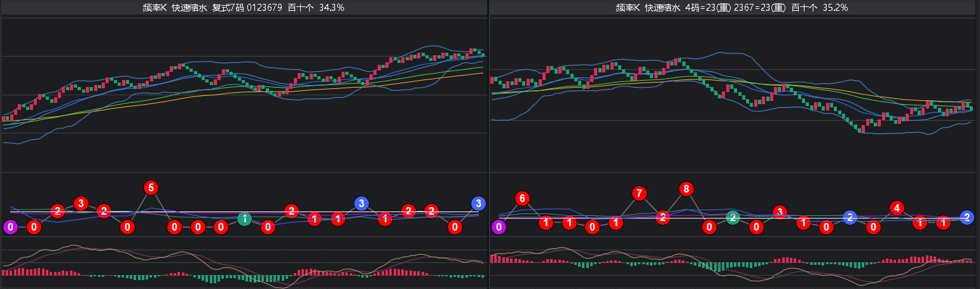The image size is (980, 289).
Task: Click red marker 8 in right chart
Action: pyautogui.click(x=686, y=189)
